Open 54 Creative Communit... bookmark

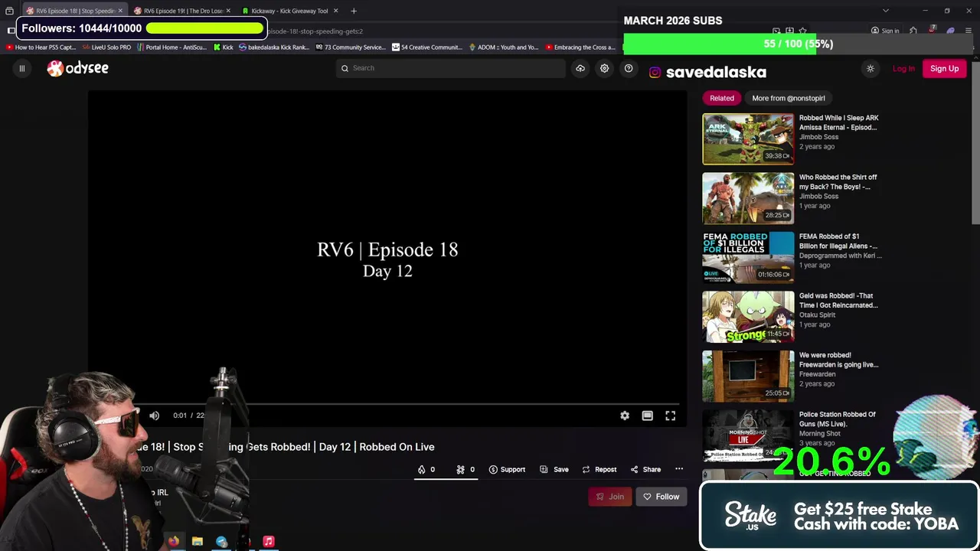click(427, 47)
